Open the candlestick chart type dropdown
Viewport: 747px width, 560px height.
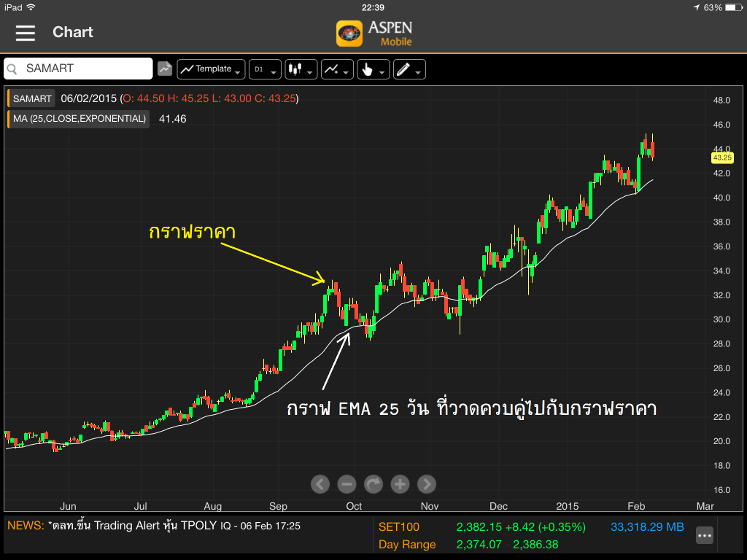(301, 69)
